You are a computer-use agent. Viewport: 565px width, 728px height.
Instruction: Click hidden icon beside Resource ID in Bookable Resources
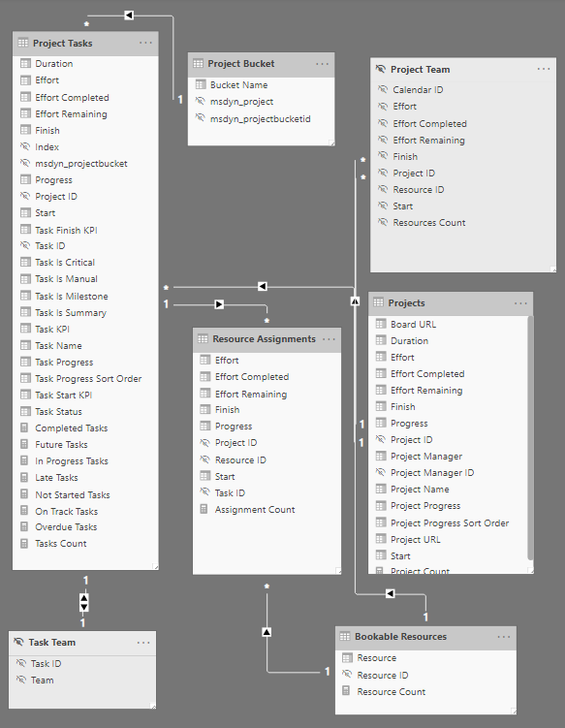tap(347, 675)
